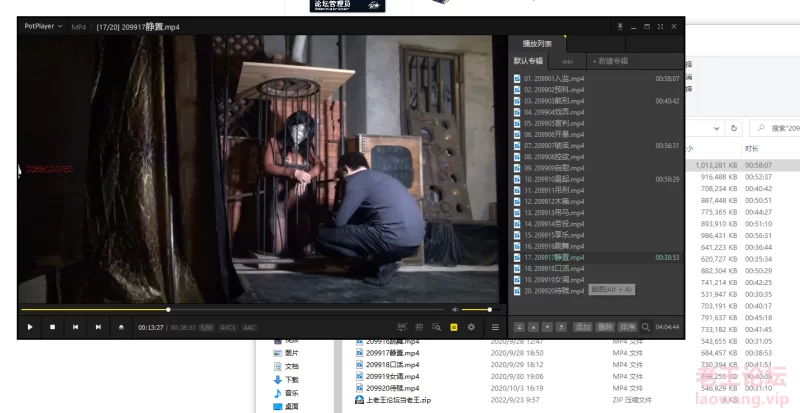Click file icon of playlist item 12
The image size is (800, 413).
(517, 202)
